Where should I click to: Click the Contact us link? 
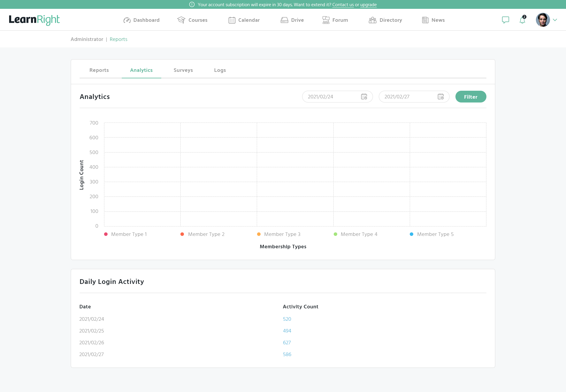click(343, 5)
